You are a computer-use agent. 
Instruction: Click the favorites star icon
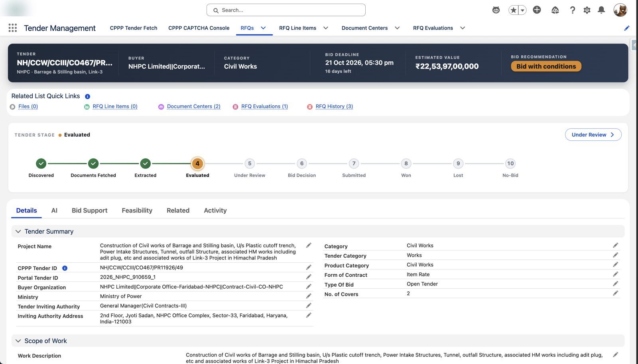(513, 10)
